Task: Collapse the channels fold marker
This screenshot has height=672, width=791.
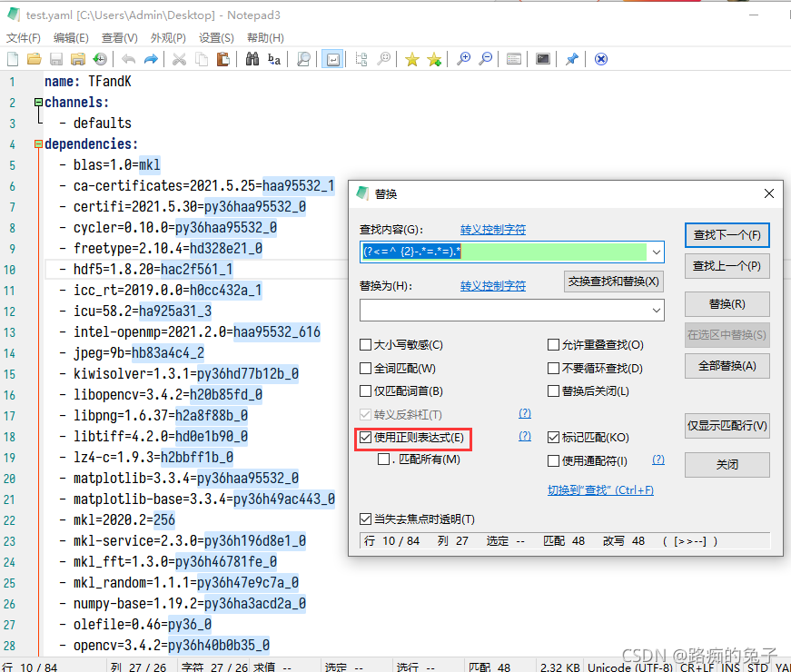Action: pos(38,103)
